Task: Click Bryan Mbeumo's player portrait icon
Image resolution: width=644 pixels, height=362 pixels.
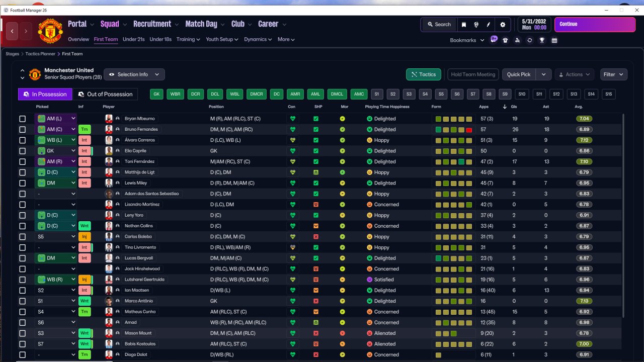Action: (x=109, y=119)
